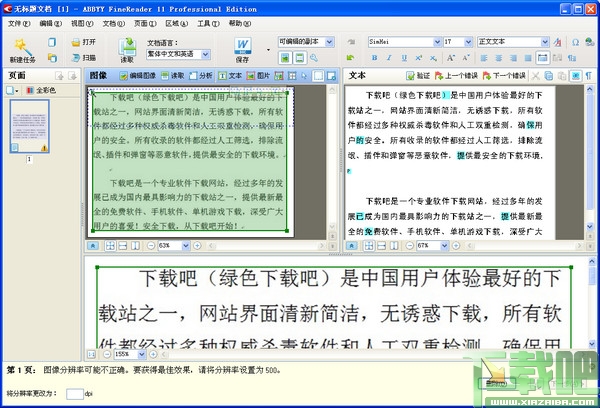This screenshot has width=600, height=408.
Task: Click the 分析 analyze layout button
Action: 201,76
